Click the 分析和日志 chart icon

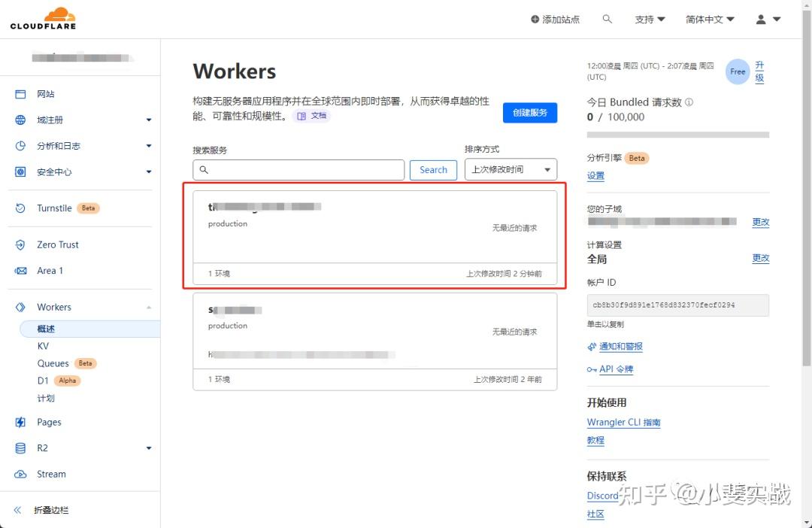(20, 146)
